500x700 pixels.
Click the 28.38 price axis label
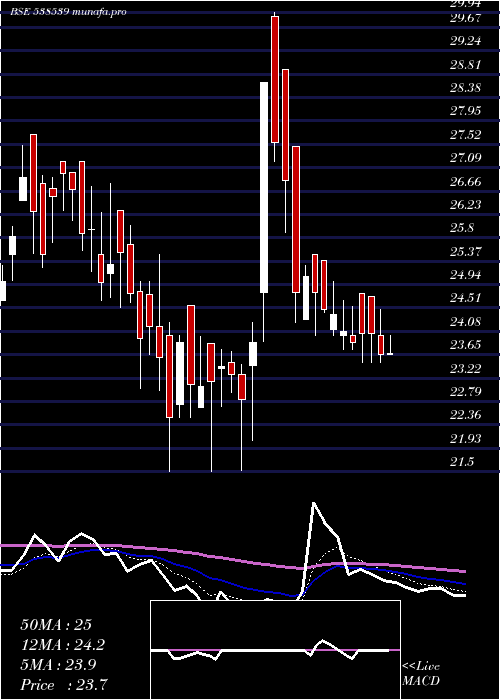466,88
